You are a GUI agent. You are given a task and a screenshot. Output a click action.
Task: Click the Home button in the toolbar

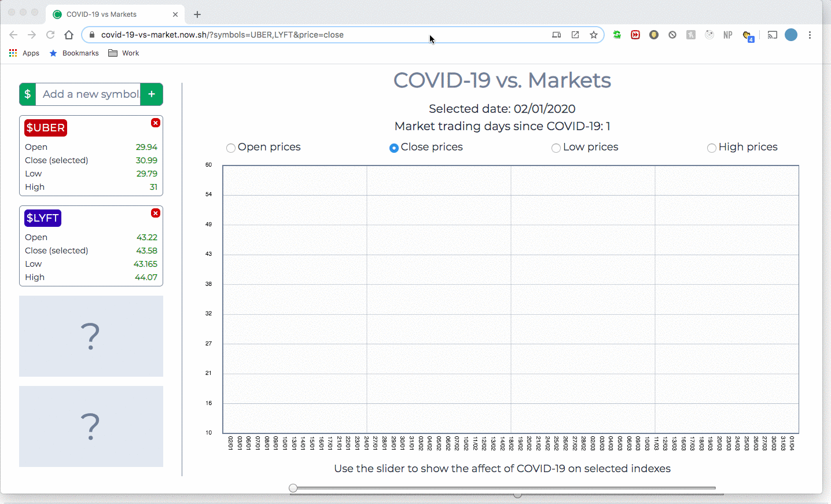(x=68, y=35)
